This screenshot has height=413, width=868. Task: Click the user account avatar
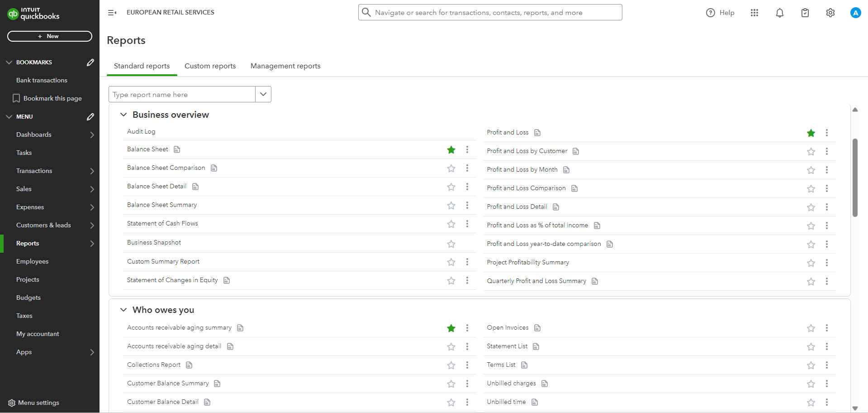tap(855, 13)
